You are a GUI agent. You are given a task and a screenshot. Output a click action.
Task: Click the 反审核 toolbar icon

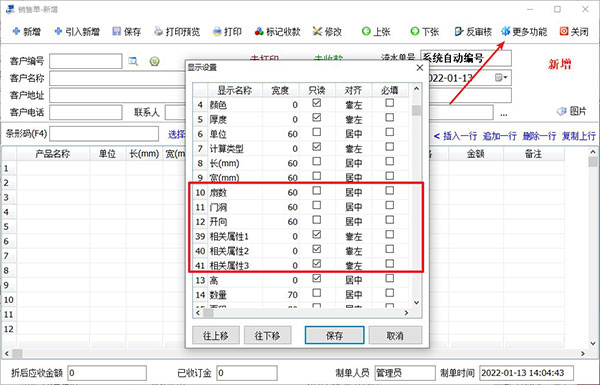click(x=458, y=31)
